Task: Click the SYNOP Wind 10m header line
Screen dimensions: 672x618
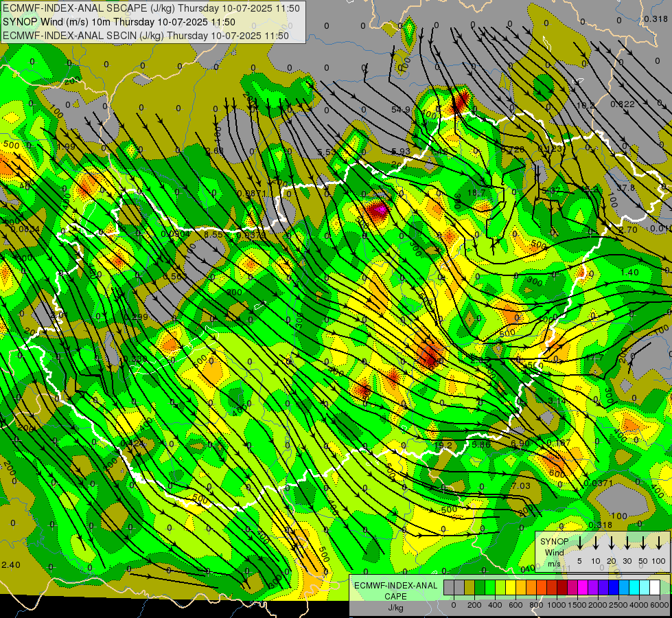Action: coord(119,22)
